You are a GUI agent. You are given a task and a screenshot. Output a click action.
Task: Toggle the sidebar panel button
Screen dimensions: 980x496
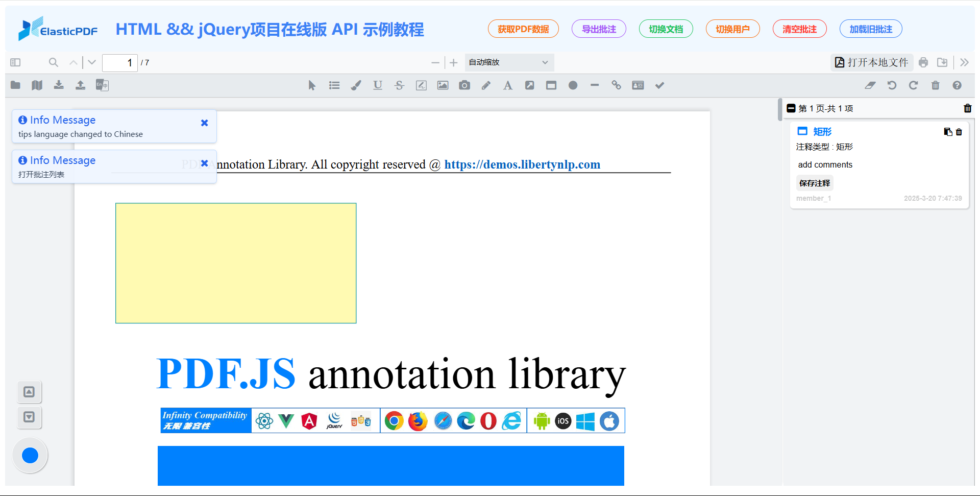tap(15, 62)
